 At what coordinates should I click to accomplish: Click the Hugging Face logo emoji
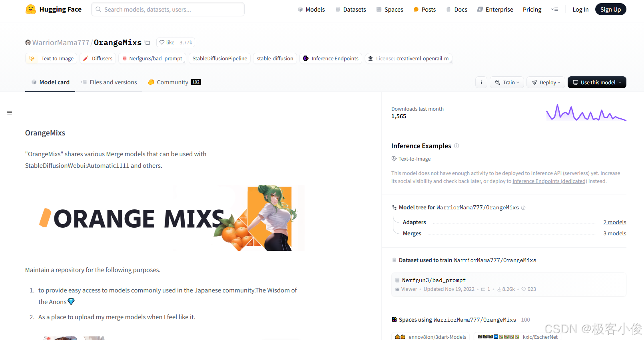tap(31, 9)
